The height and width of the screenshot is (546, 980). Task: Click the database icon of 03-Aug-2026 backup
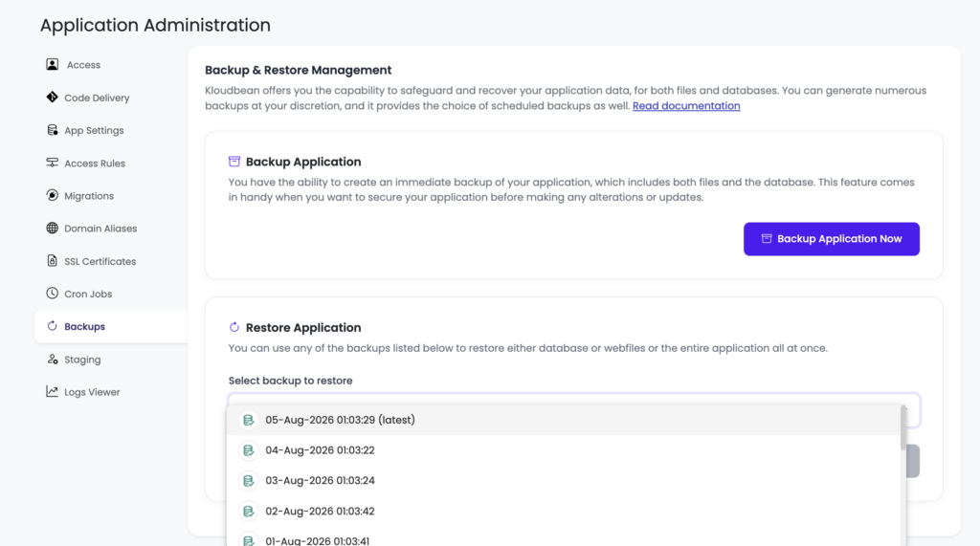point(248,480)
